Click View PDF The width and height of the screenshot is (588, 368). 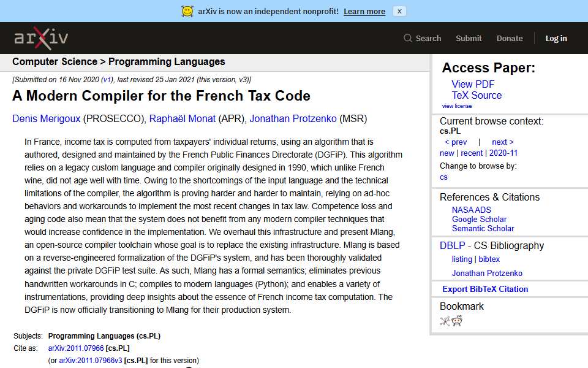tap(472, 84)
